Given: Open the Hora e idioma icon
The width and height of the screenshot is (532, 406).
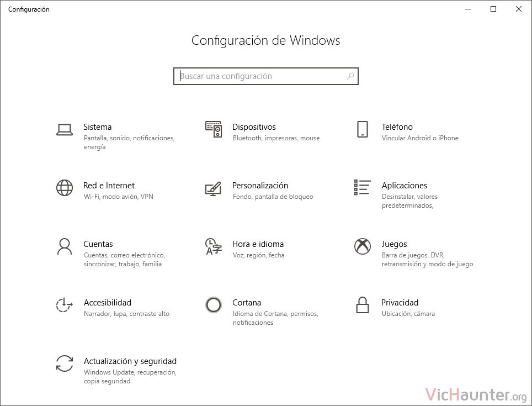Looking at the screenshot, I should point(214,246).
